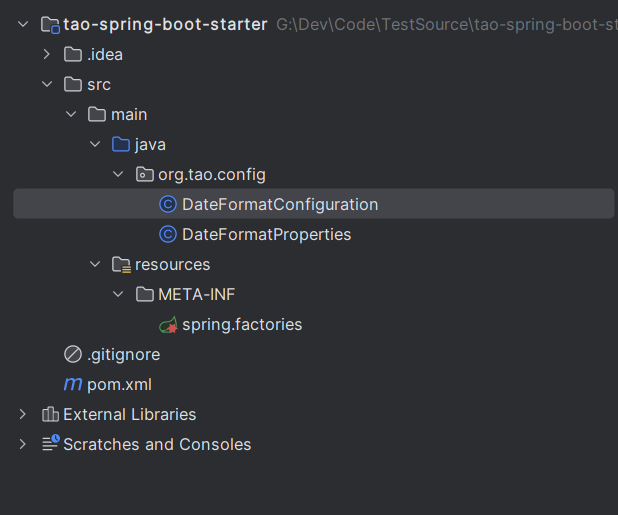Click the DateFormatConfiguration class icon
The width and height of the screenshot is (618, 515).
click(x=168, y=204)
